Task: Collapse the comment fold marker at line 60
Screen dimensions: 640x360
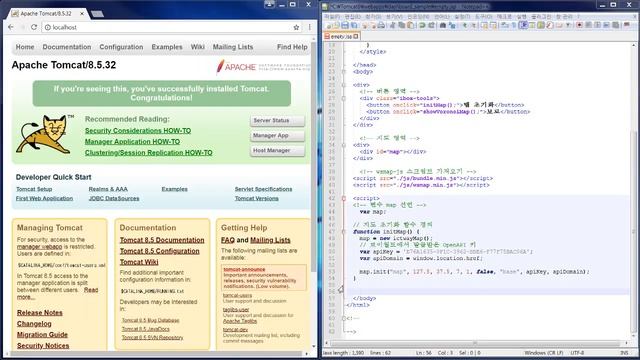Action: [344, 318]
